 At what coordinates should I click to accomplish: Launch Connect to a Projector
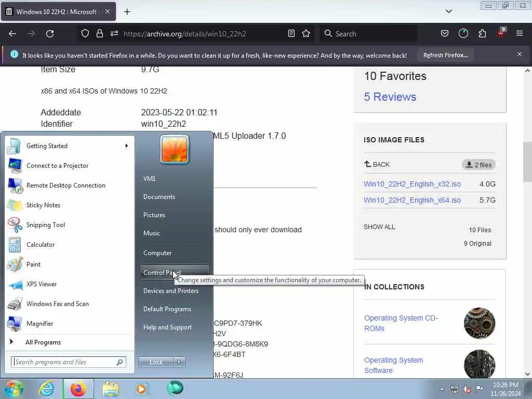[x=70, y=166]
